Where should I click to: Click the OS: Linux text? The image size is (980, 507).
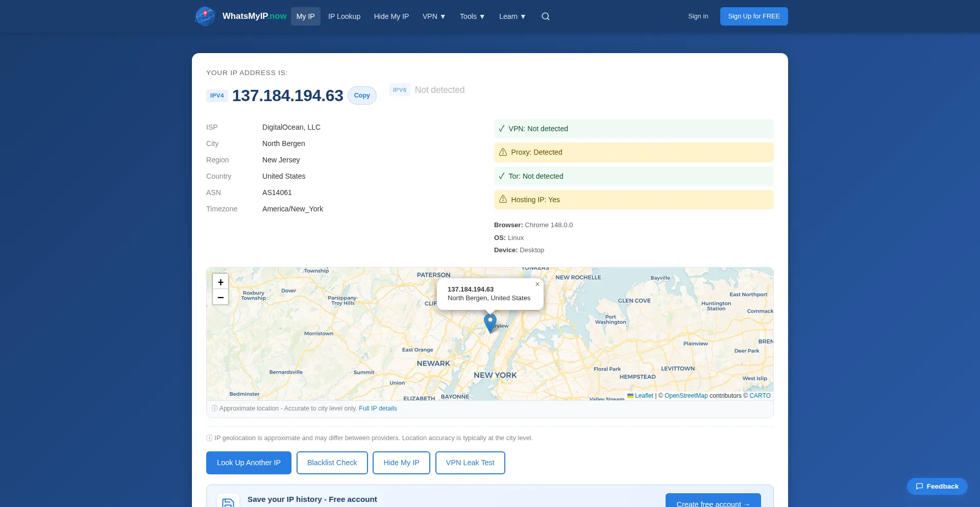509,238
